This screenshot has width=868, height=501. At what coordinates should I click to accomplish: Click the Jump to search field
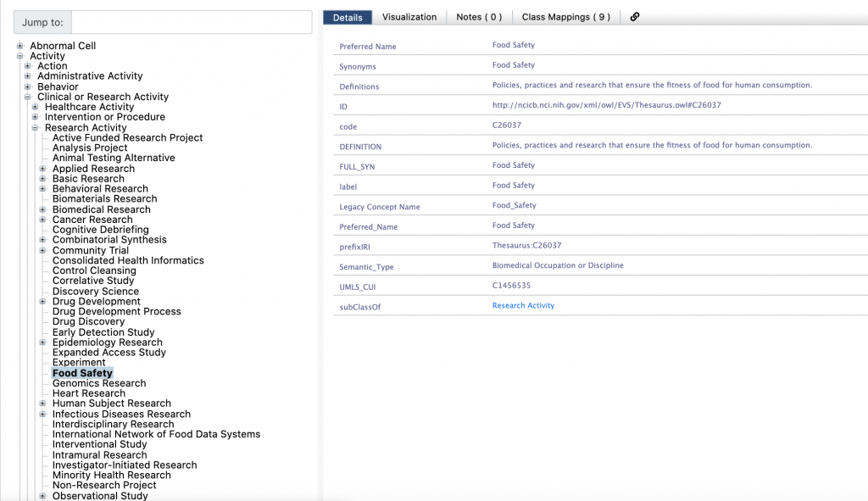pos(192,22)
